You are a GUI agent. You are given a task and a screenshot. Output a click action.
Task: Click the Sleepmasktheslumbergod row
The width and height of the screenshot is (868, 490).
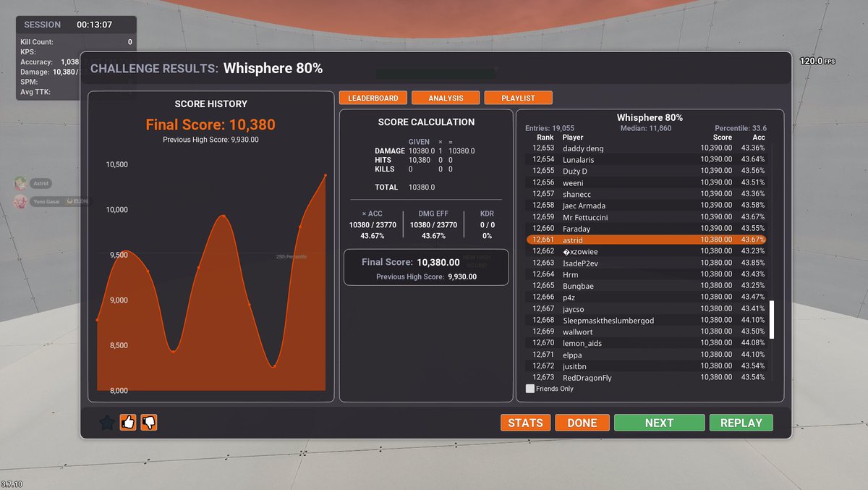point(646,320)
